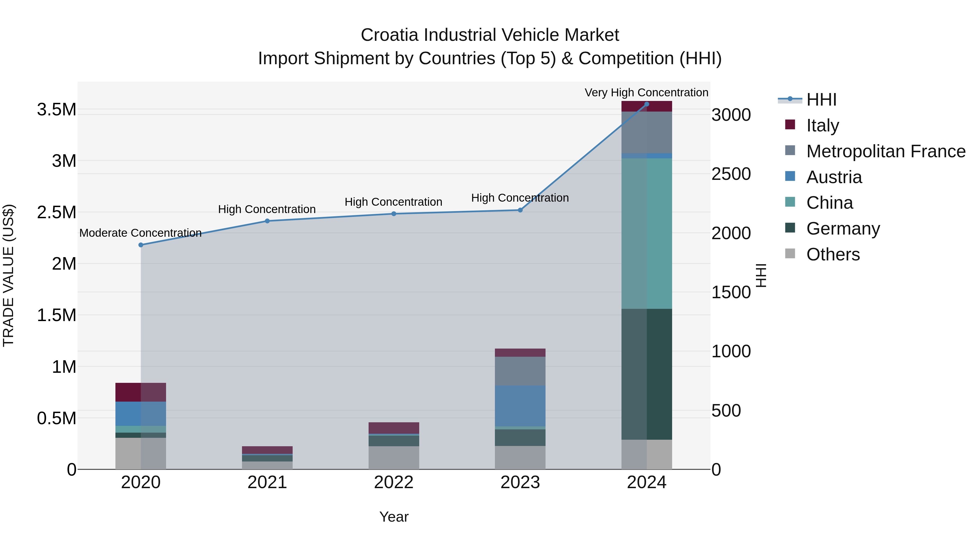Select the 2024 HHI data point
The width and height of the screenshot is (980, 551).
click(647, 104)
